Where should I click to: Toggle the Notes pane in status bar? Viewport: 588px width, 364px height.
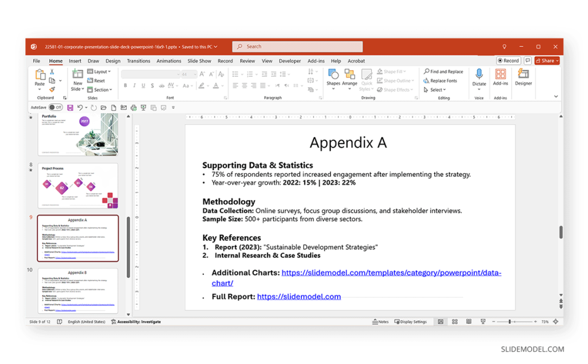380,322
